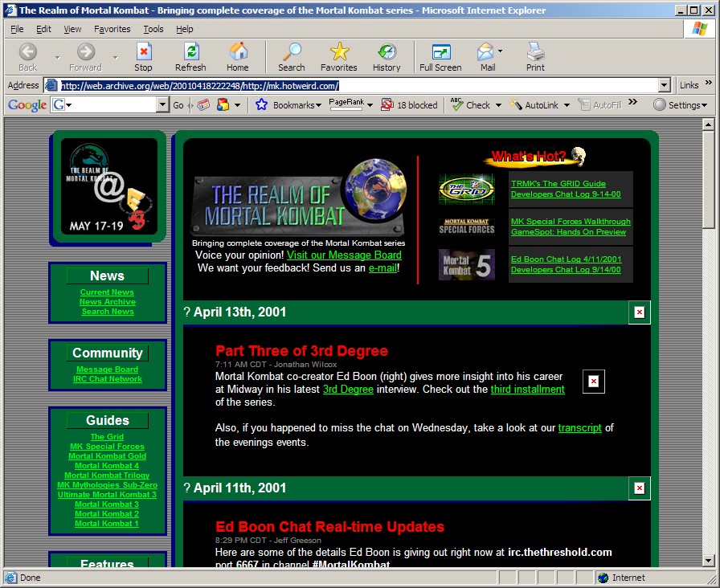
Task: Open the AutoLink dropdown arrow
Action: click(567, 105)
